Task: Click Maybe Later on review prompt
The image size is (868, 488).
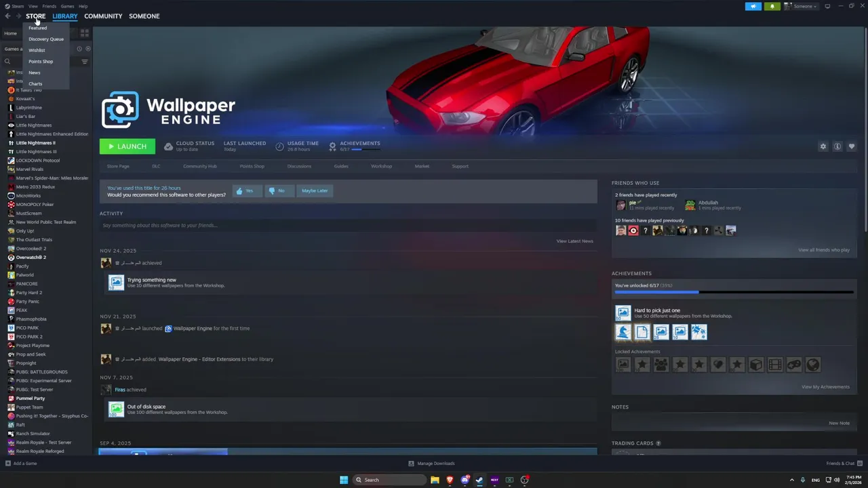Action: pos(315,191)
